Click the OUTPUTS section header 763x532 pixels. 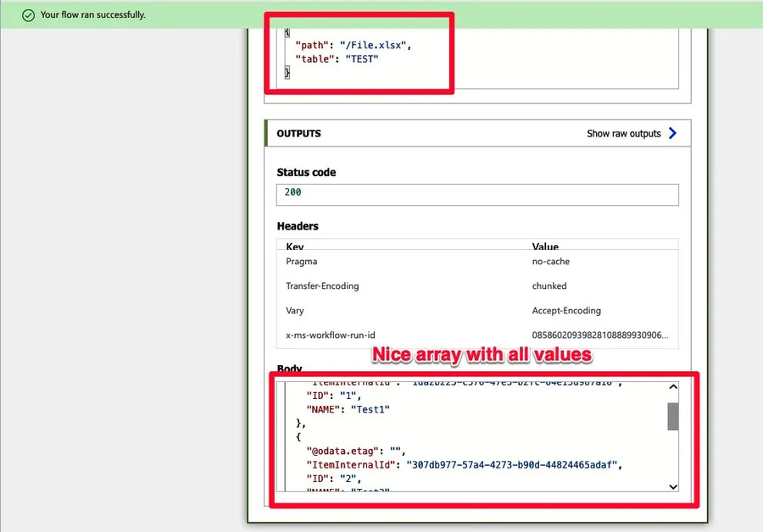coord(299,134)
